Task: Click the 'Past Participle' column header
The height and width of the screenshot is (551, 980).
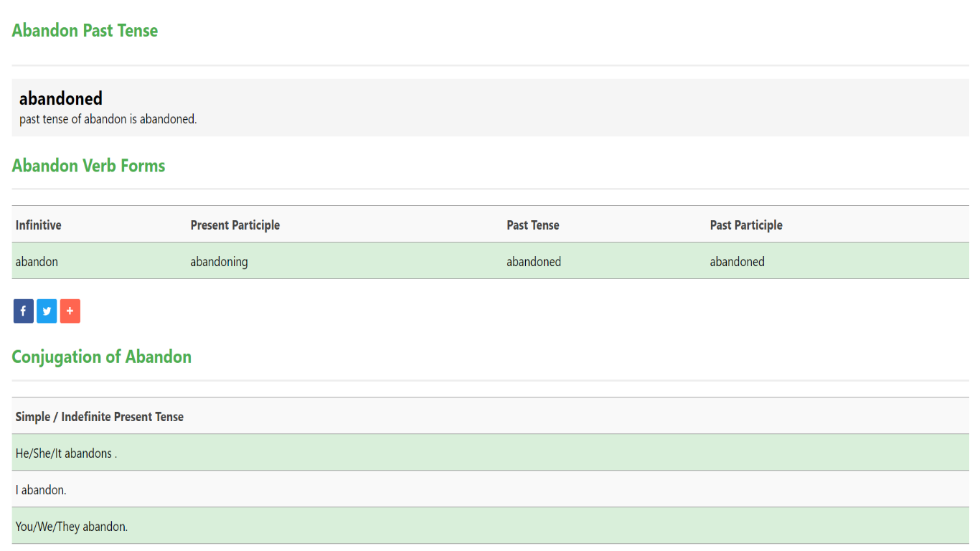Action: tap(746, 225)
